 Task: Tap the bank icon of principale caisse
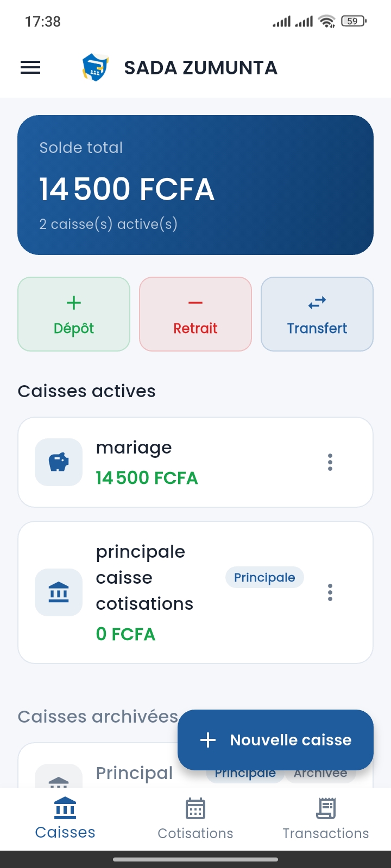[x=59, y=592]
